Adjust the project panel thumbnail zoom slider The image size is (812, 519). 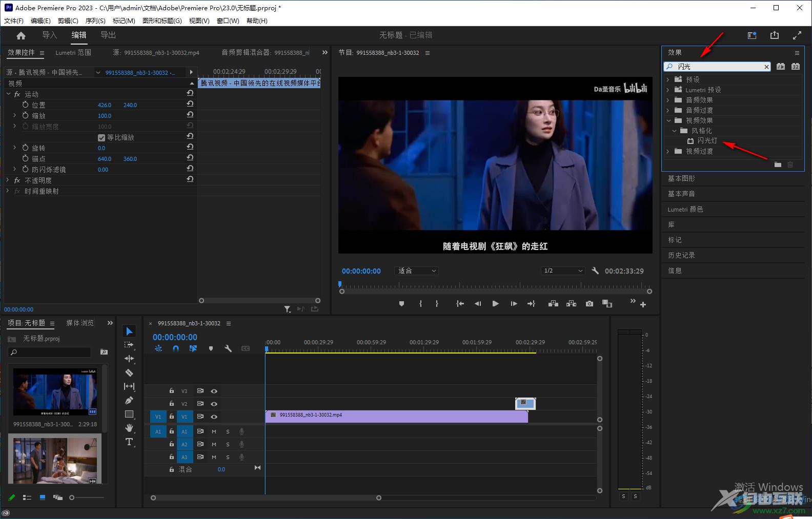coord(72,497)
